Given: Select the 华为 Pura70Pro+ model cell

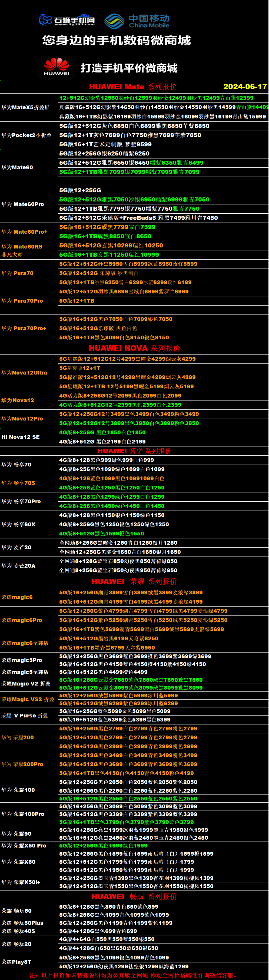Looking at the screenshot, I should (x=29, y=328).
